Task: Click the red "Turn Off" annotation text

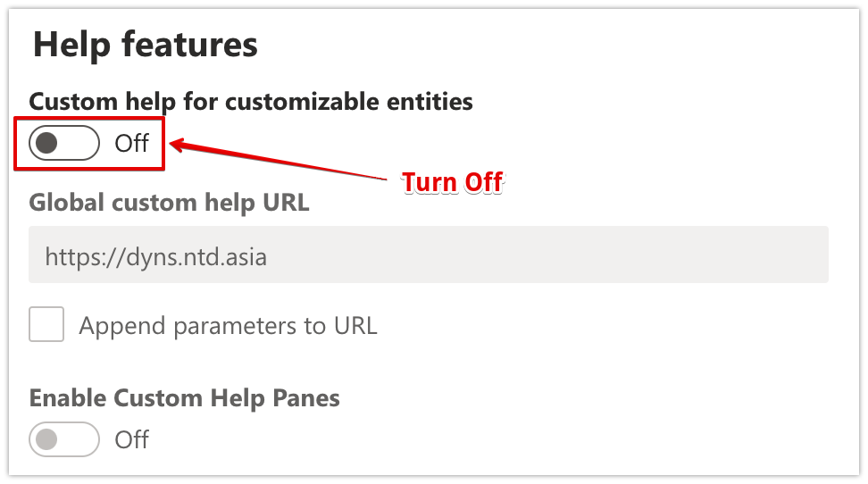Action: click(x=452, y=183)
